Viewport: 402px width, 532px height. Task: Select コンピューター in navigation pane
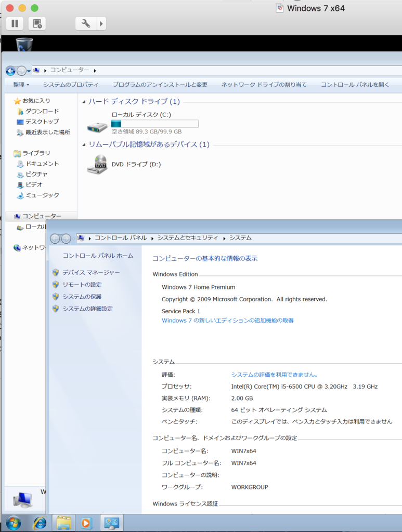[x=42, y=216]
